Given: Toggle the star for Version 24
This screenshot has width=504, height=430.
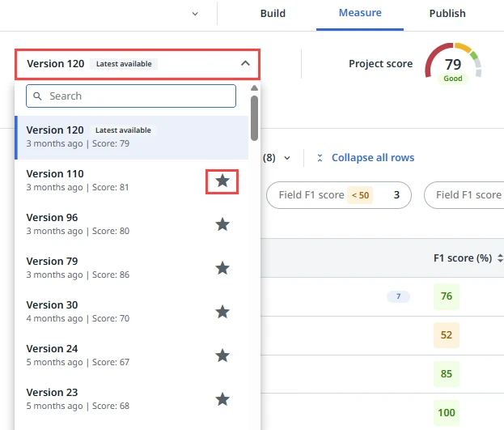Looking at the screenshot, I should point(222,355).
